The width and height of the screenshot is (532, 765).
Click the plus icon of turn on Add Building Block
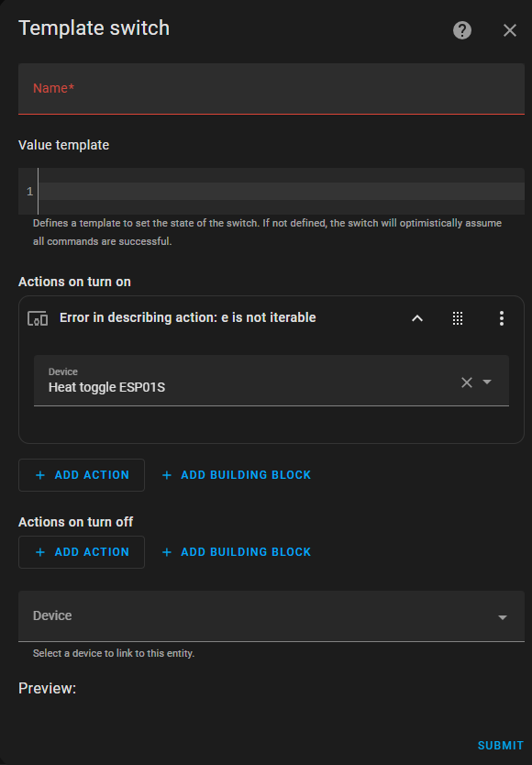pyautogui.click(x=167, y=475)
